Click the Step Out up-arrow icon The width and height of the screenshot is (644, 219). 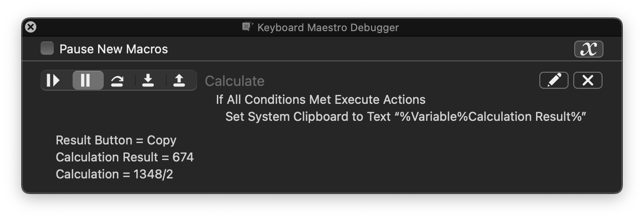(x=179, y=81)
